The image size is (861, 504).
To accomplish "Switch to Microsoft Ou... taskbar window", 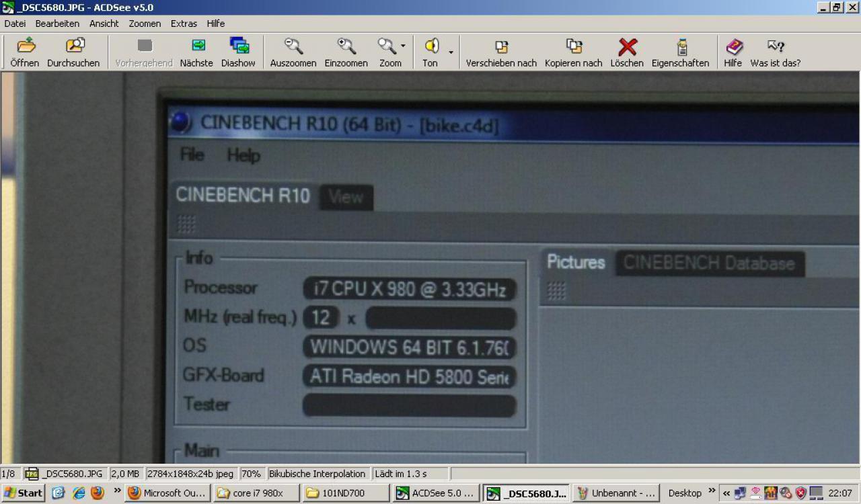I will coord(168,493).
